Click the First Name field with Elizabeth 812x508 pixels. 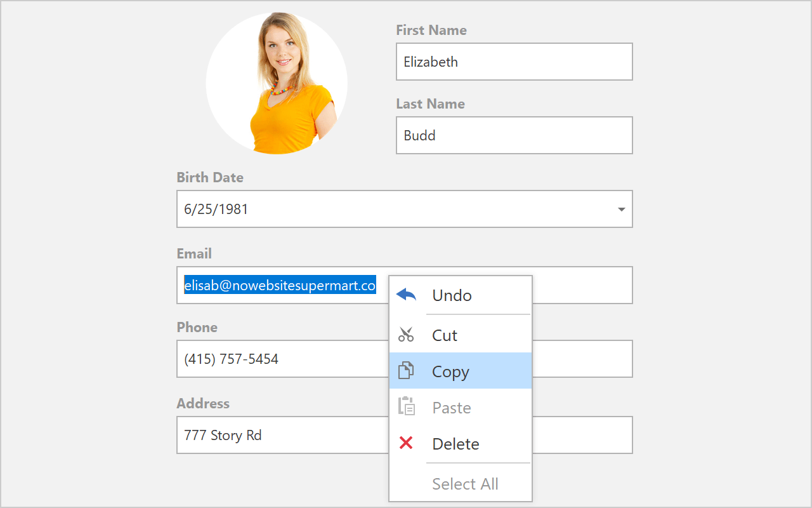point(514,62)
